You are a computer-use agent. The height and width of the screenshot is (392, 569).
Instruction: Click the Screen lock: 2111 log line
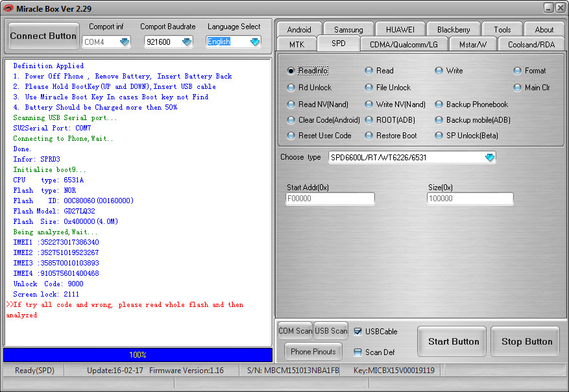tap(46, 295)
